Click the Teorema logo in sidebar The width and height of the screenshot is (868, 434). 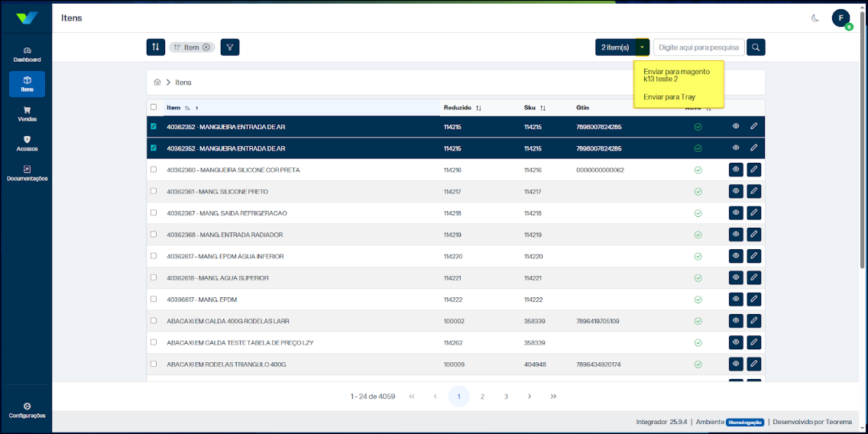[x=27, y=17]
